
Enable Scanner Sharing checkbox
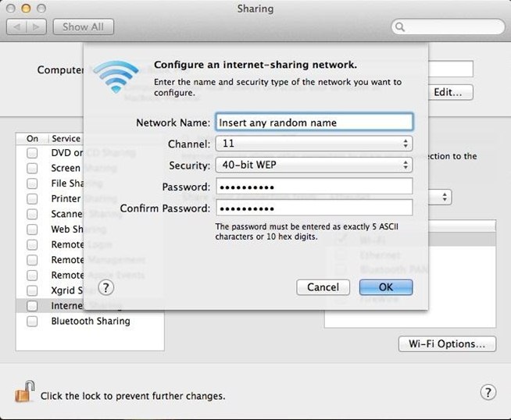coord(32,214)
